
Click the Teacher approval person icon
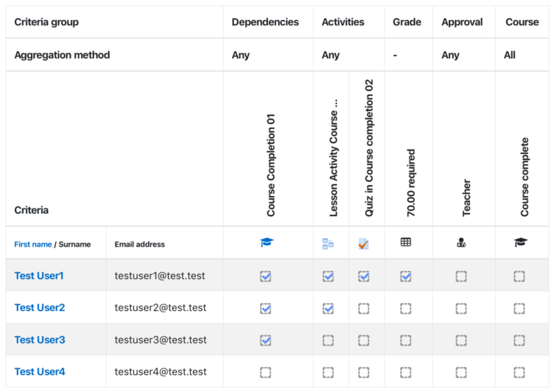coord(461,242)
